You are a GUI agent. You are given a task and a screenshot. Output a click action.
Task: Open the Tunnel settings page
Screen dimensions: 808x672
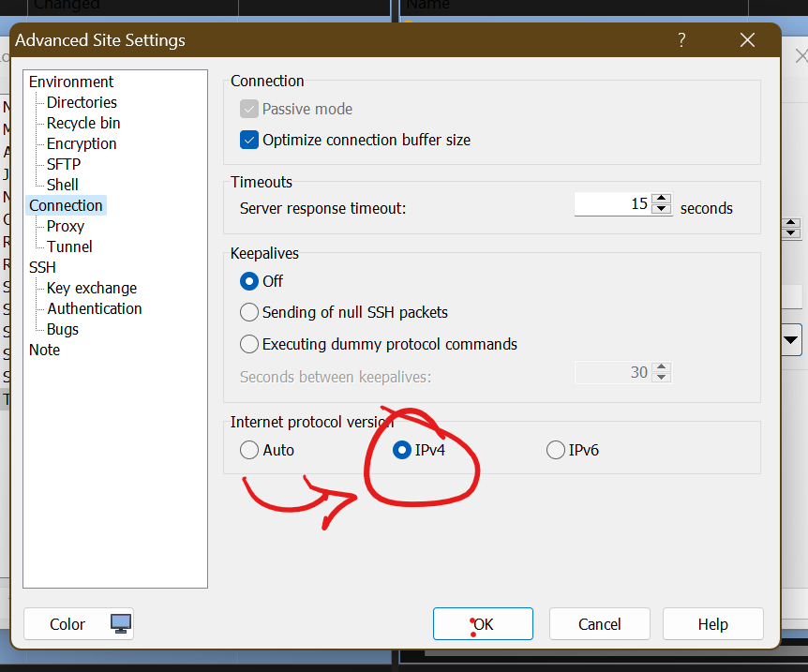(69, 246)
